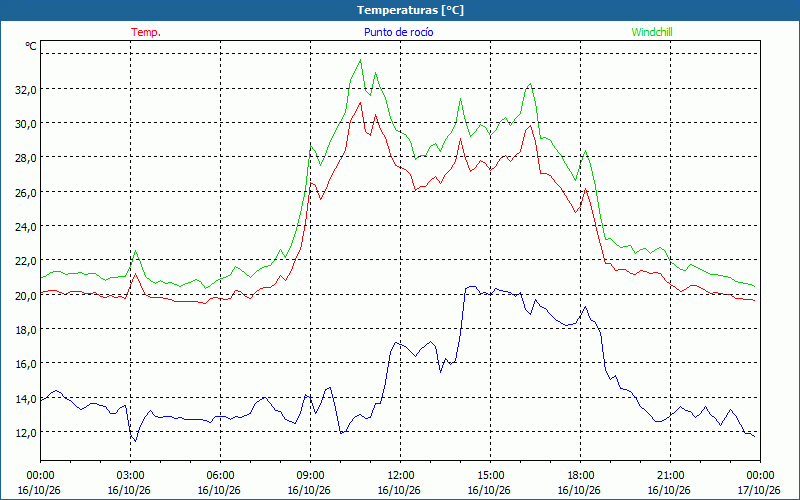Click the 21:00 time axis label
The height and width of the screenshot is (500, 800).
point(670,475)
